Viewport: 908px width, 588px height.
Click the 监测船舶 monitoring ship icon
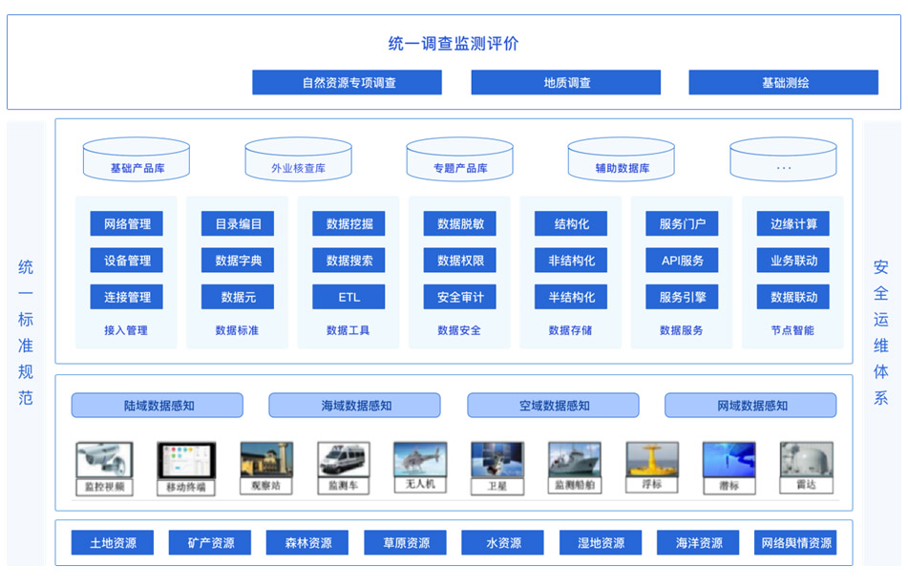[575, 461]
